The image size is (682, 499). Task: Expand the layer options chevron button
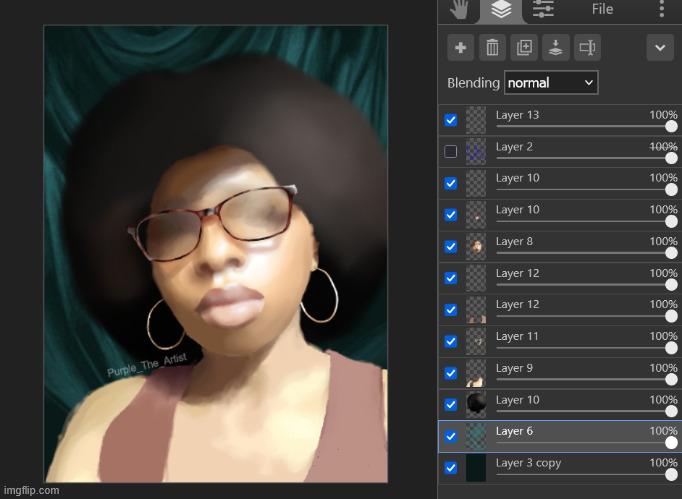tap(659, 47)
